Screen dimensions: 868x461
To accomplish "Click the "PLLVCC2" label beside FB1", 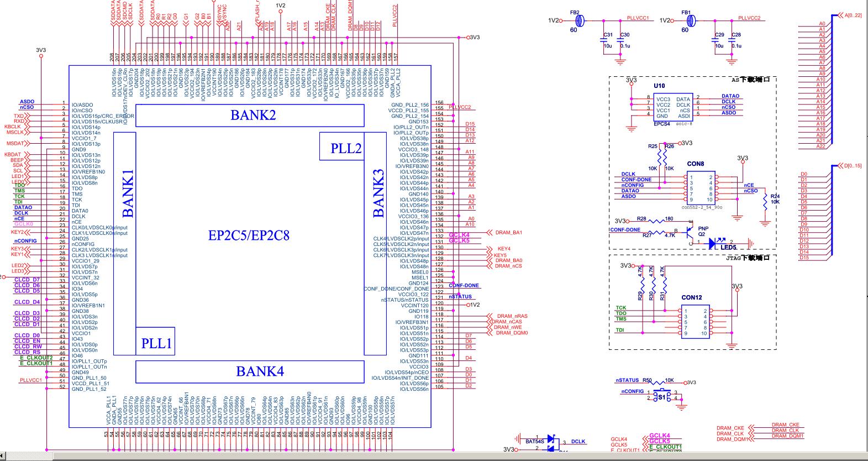I will 749,18.
